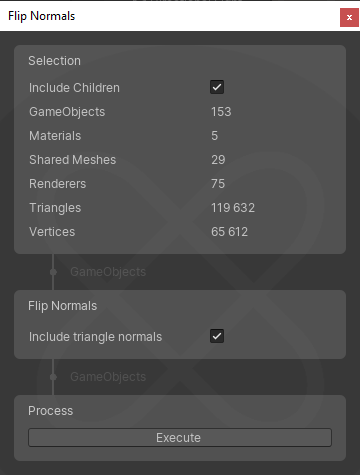The image size is (360, 475).
Task: Click the Shared Meshes row label
Action: [x=73, y=160]
